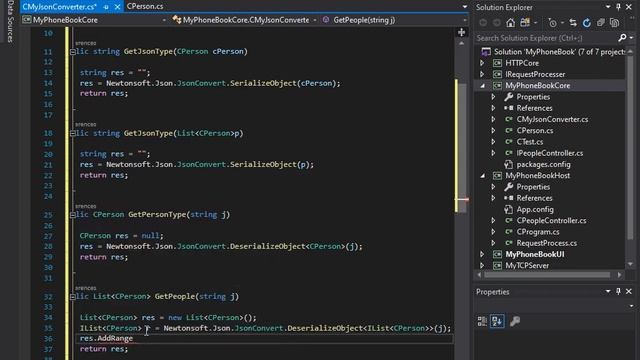Screen dimensions: 640x360
Task: Expand the HTTPCore project node
Action: [x=482, y=63]
